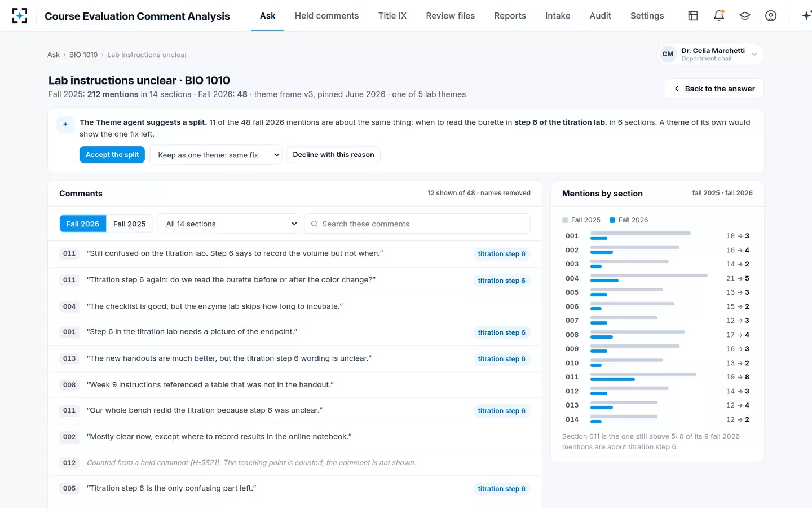Click the app logo beside Course Evaluation Comment Analysis

click(20, 16)
